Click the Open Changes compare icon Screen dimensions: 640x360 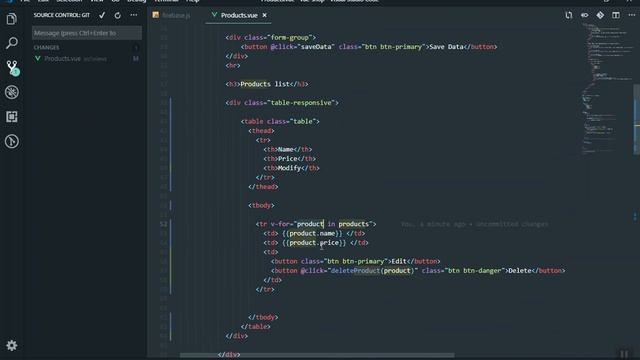(x=569, y=15)
